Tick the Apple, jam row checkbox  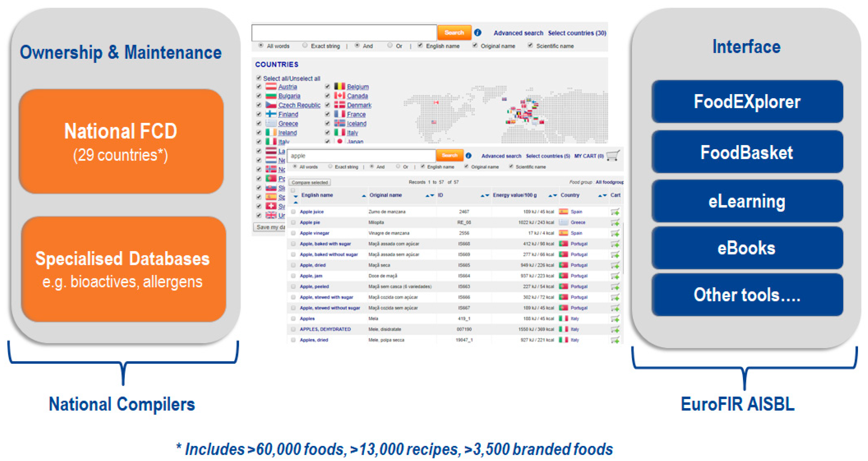coord(293,276)
